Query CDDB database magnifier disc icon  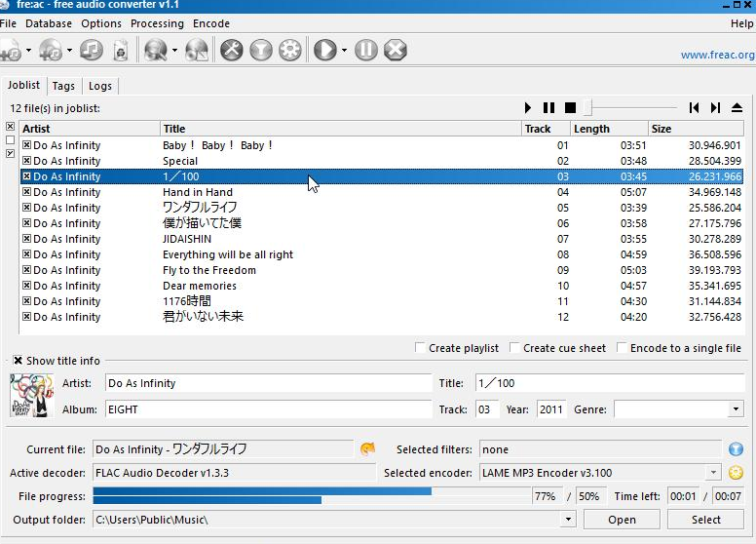pyautogui.click(x=156, y=50)
